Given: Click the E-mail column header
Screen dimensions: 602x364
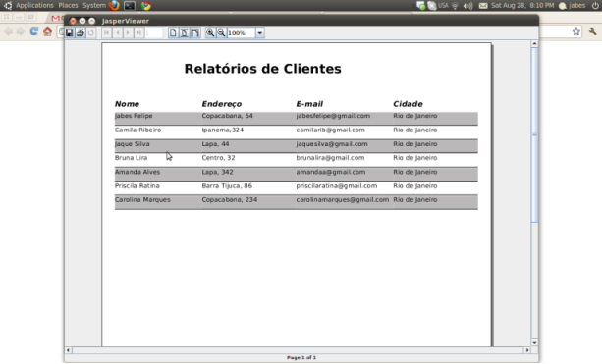Looking at the screenshot, I should pyautogui.click(x=309, y=104).
